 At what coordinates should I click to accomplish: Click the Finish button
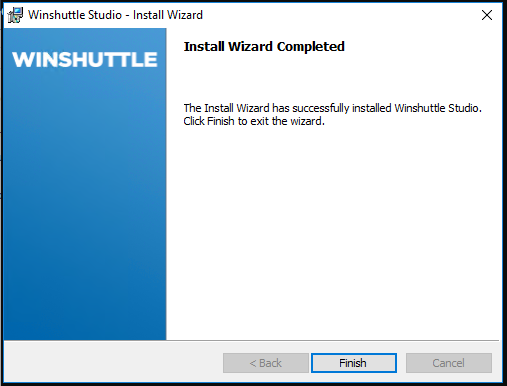(x=354, y=363)
